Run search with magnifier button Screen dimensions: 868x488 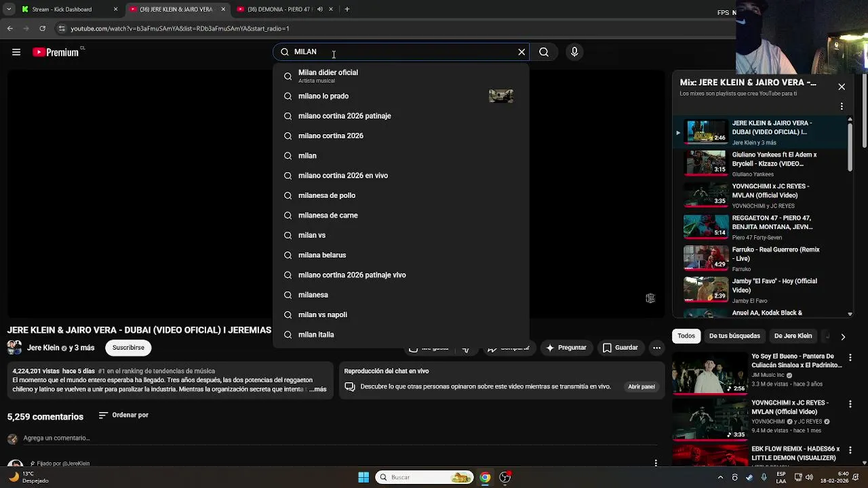[x=544, y=52]
